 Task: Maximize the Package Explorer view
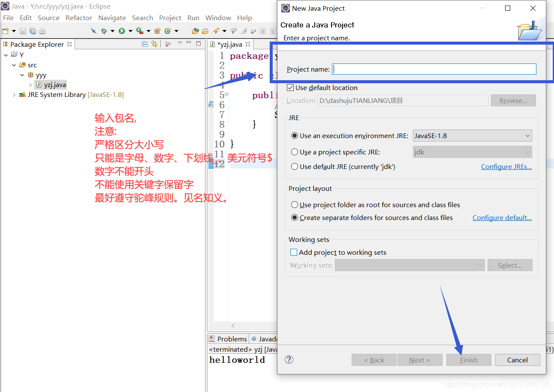point(199,43)
